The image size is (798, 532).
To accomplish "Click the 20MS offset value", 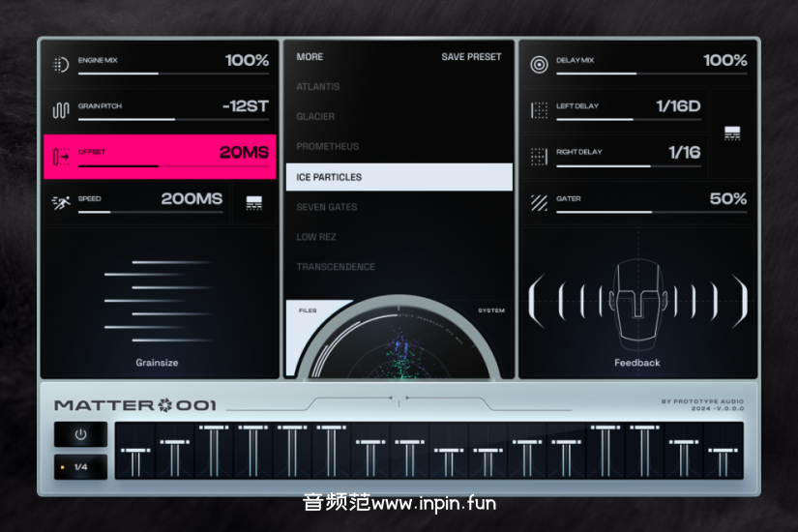I will pos(244,152).
